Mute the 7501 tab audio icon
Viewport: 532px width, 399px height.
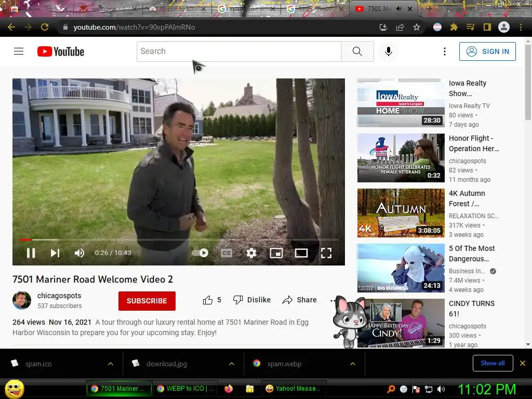tap(398, 9)
